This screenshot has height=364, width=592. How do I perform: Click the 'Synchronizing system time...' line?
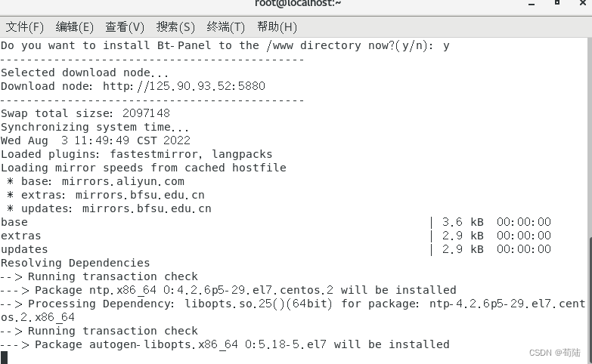95,127
